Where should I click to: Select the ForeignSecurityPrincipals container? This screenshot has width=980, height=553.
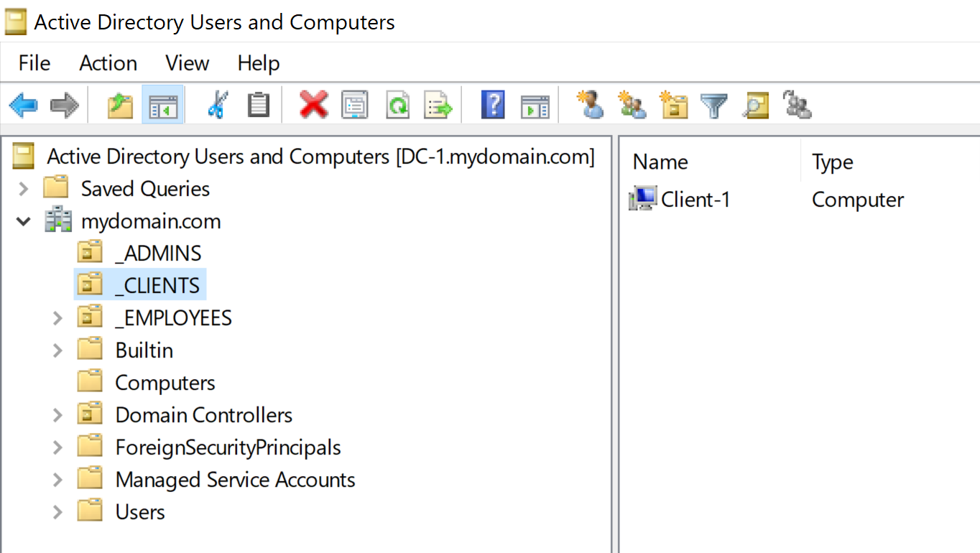(x=228, y=447)
